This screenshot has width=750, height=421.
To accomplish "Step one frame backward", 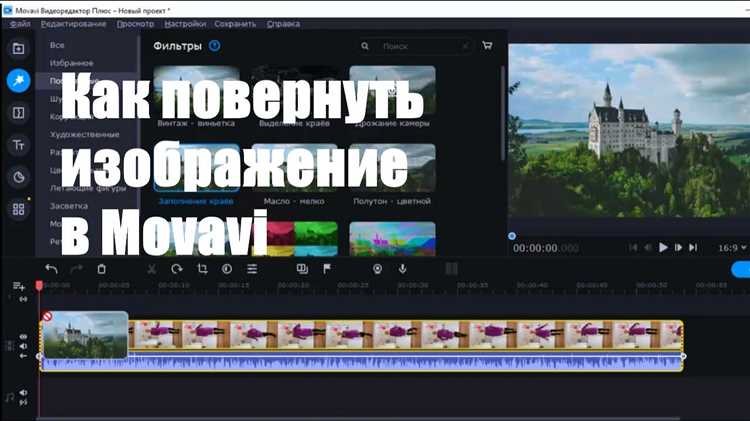I will pyautogui.click(x=648, y=247).
